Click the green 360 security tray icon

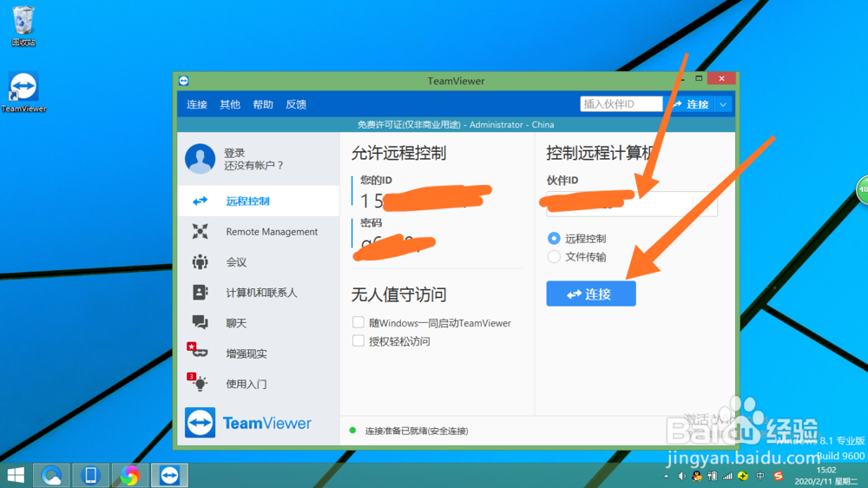(743, 476)
